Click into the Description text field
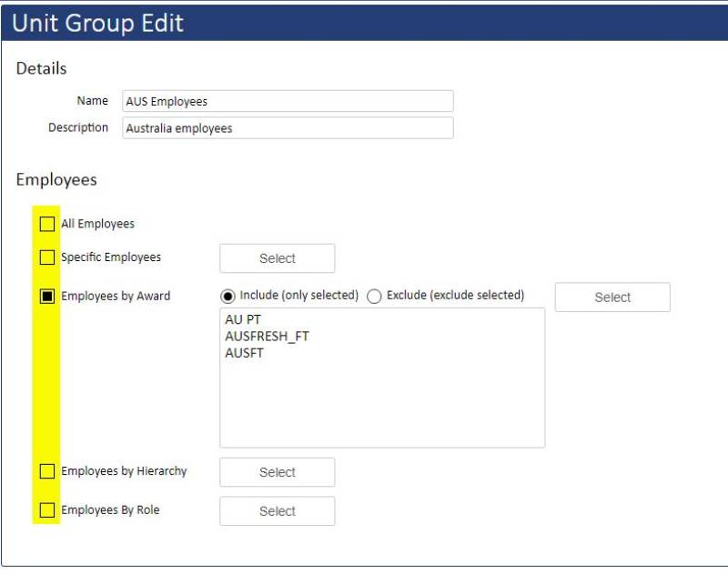 point(288,128)
